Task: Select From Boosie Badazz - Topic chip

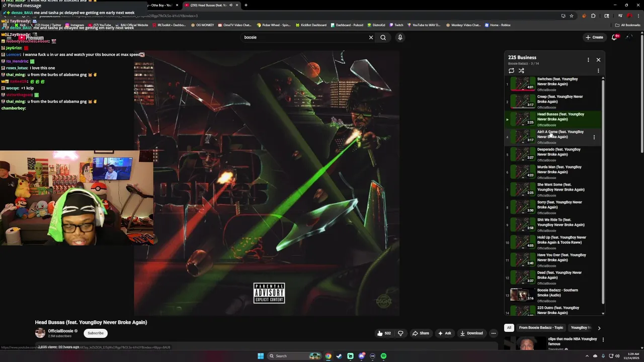Action: point(541,328)
